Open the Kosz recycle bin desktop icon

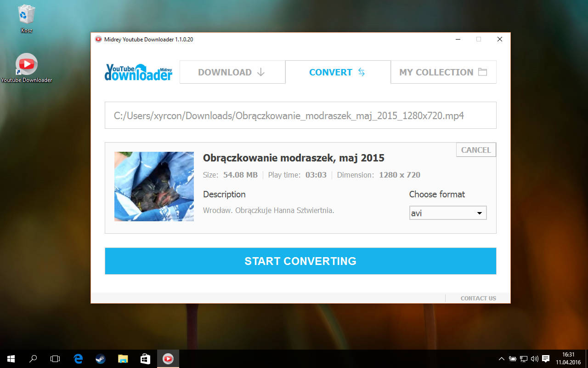tap(26, 19)
